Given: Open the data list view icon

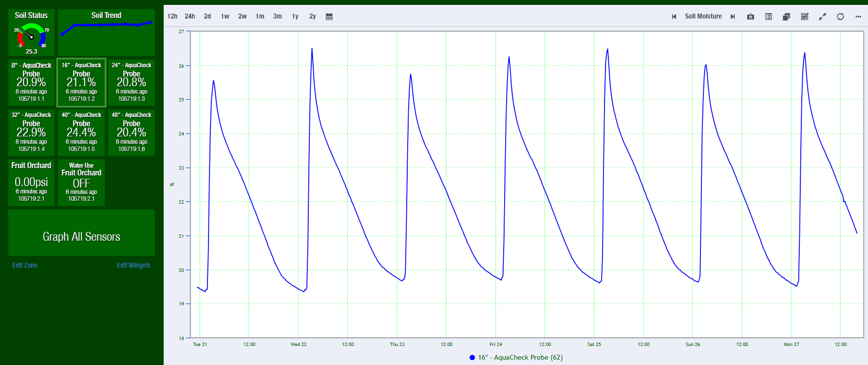Looking at the screenshot, I should pos(769,17).
